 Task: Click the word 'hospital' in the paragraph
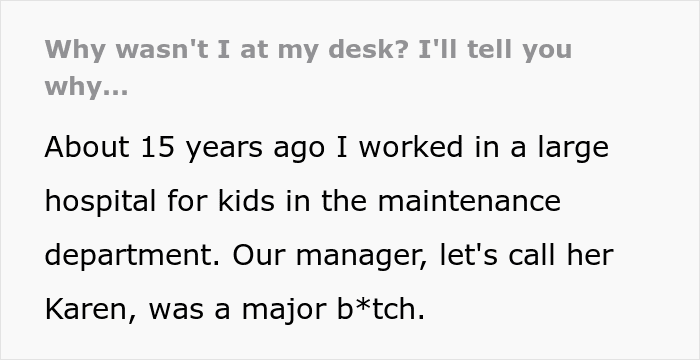[100, 201]
